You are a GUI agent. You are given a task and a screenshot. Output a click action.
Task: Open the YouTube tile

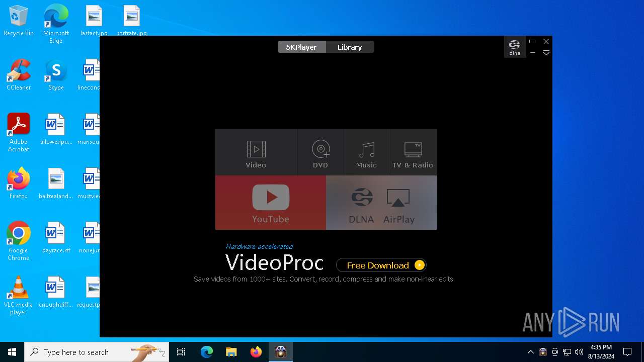(271, 203)
